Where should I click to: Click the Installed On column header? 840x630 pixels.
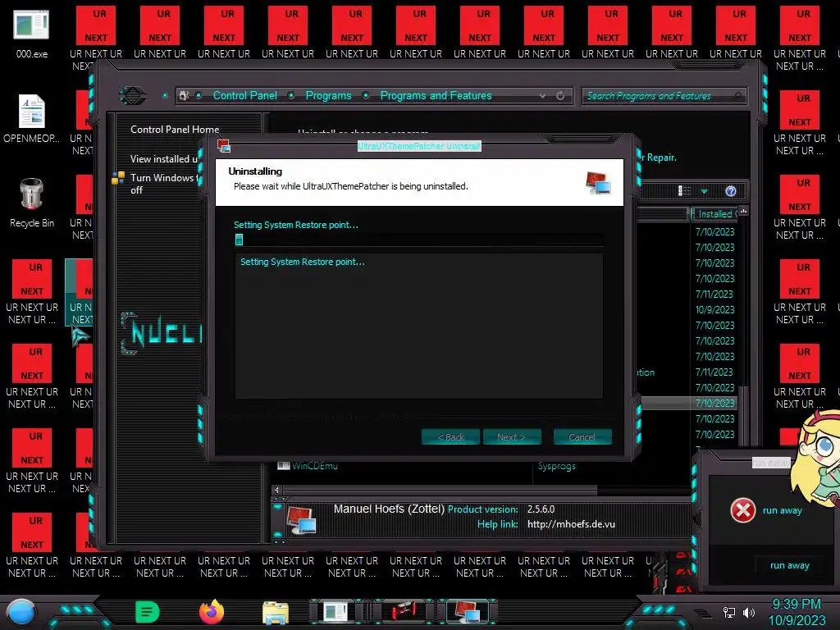click(714, 214)
